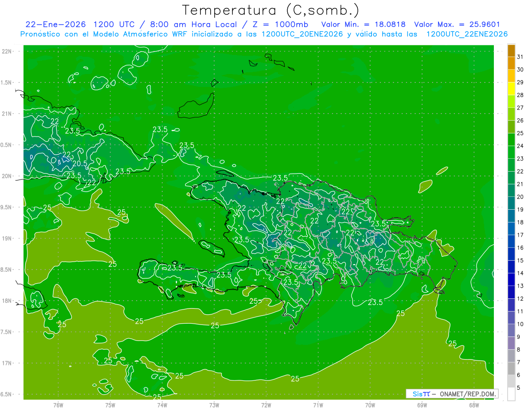The height and width of the screenshot is (411, 532).
Task: Click the 'Temperatura (C,somb.)' map title
Action: [270, 10]
